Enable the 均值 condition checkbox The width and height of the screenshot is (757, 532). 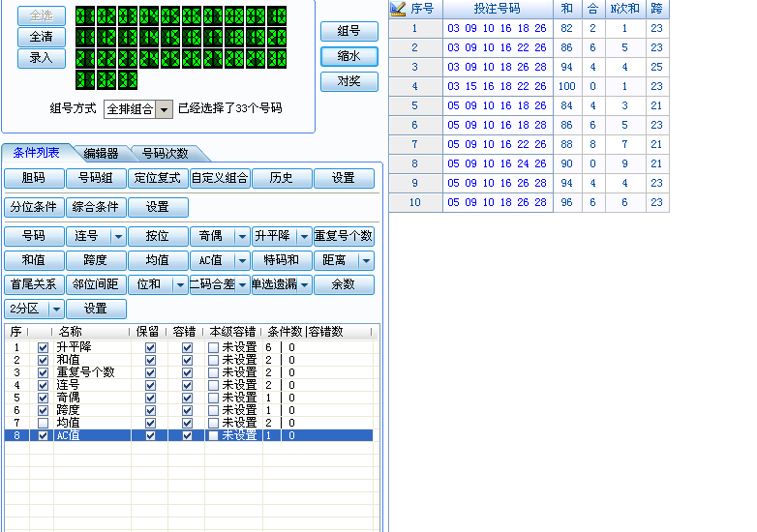pos(43,423)
